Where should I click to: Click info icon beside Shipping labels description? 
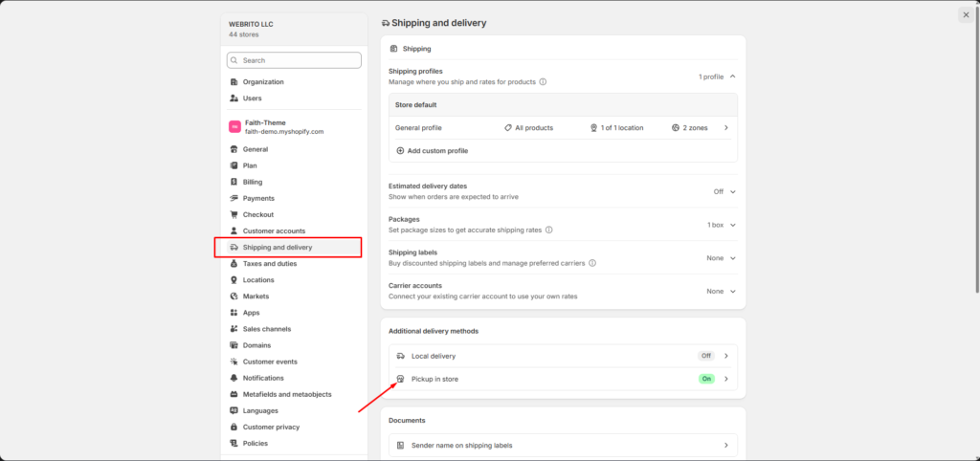(591, 263)
